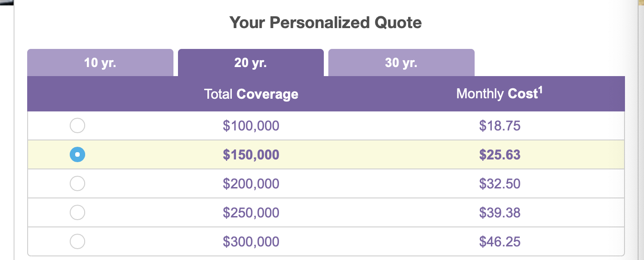This screenshot has width=644, height=260.
Task: Select the $100,000 coverage radio button
Action: (x=77, y=125)
